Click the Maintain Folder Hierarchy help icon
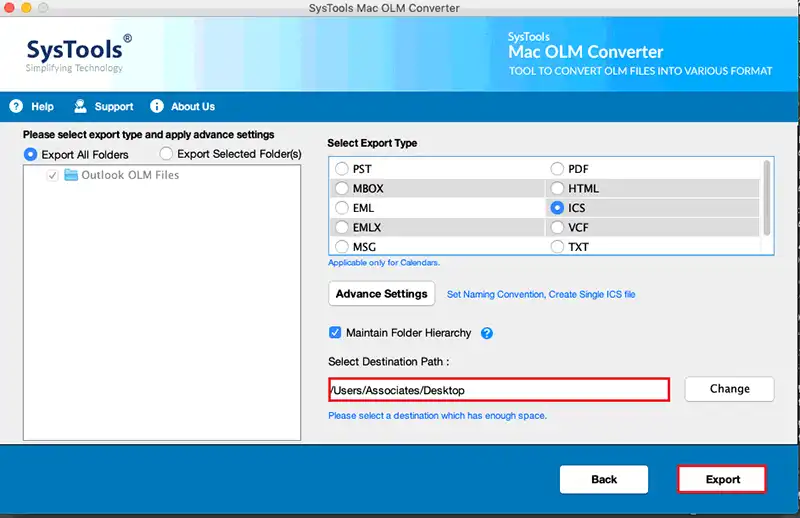The height and width of the screenshot is (518, 800). tap(487, 333)
